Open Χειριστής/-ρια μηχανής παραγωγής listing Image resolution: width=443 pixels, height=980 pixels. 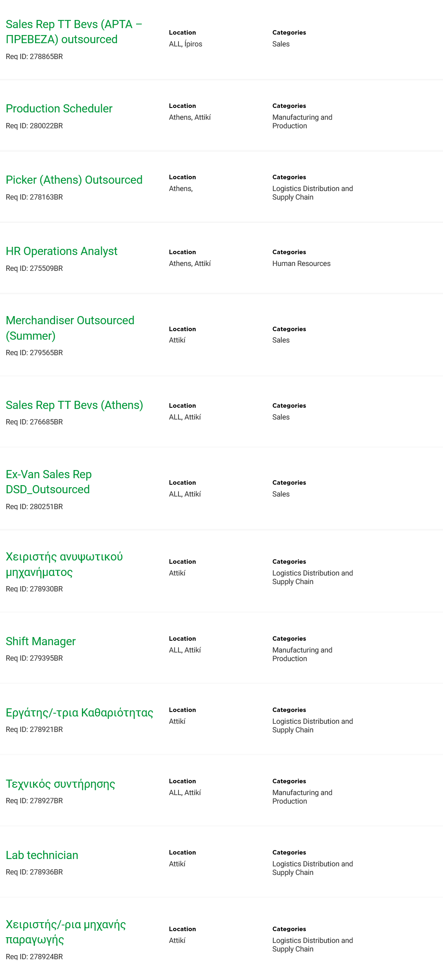point(66,932)
